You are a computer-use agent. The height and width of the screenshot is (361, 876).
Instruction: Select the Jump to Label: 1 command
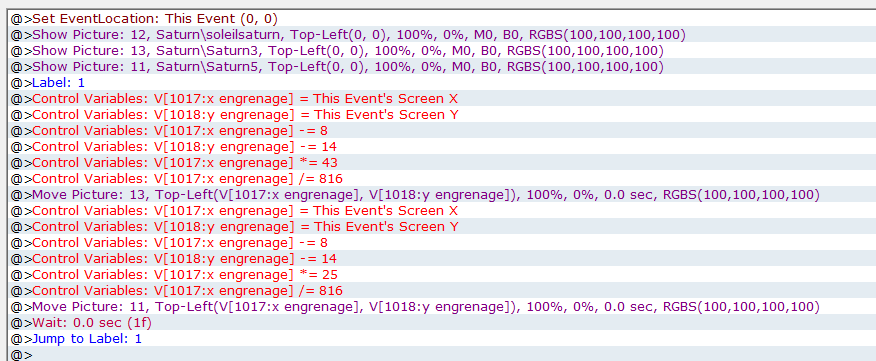click(x=441, y=338)
